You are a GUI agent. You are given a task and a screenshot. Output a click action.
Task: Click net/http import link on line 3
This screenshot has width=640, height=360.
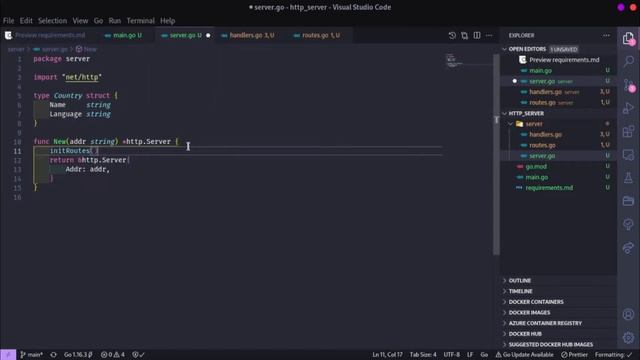pyautogui.click(x=82, y=77)
